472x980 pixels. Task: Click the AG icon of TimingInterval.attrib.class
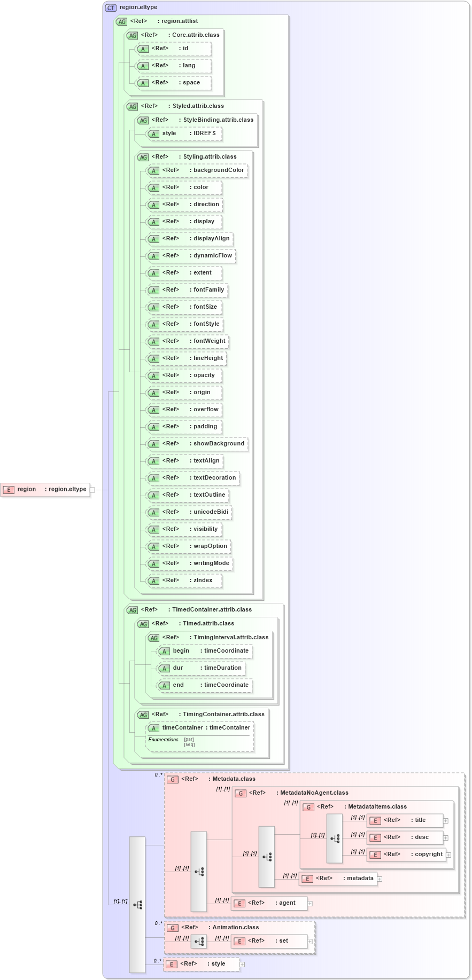[x=153, y=638]
